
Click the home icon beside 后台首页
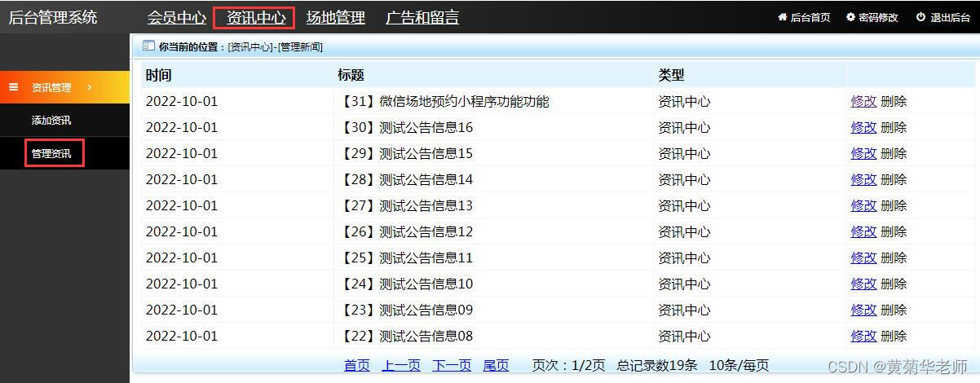(x=783, y=17)
